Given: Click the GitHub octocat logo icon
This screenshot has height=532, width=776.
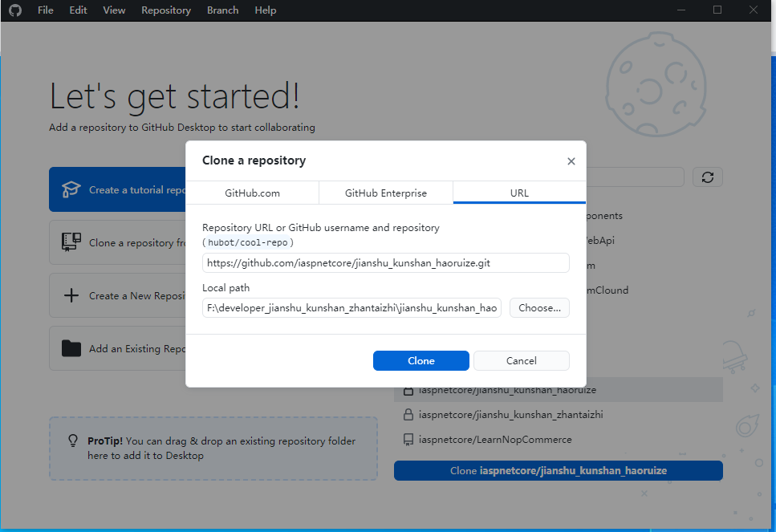Looking at the screenshot, I should pos(15,10).
